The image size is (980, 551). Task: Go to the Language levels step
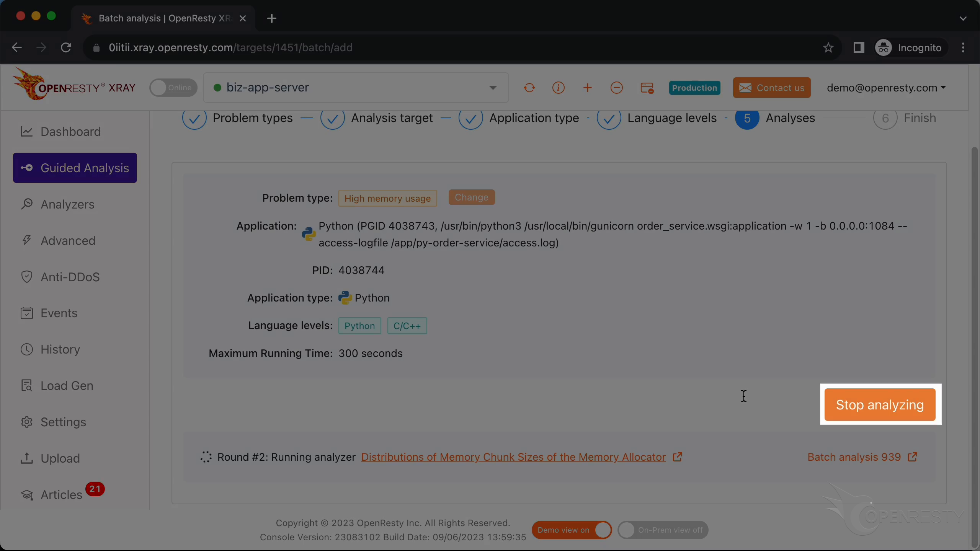(657, 118)
